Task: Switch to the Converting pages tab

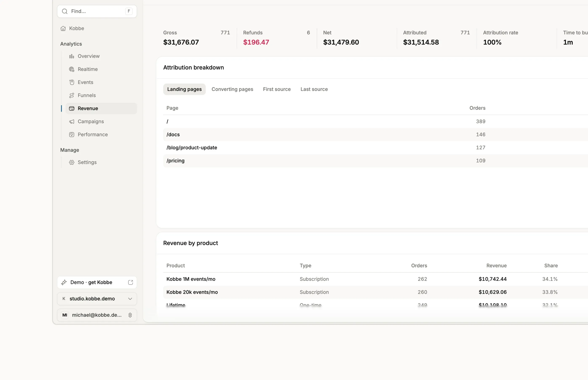Action: pyautogui.click(x=232, y=89)
